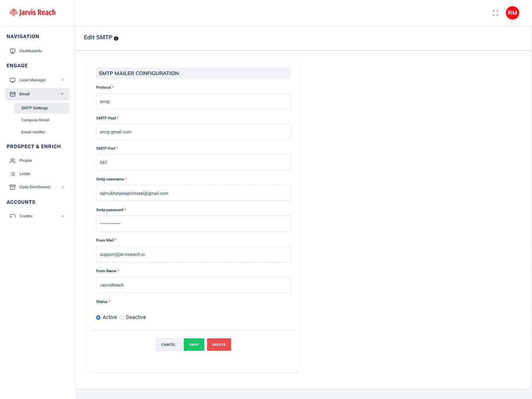This screenshot has width=532, height=399.
Task: Click the Credits cast icon
Action: 12,216
